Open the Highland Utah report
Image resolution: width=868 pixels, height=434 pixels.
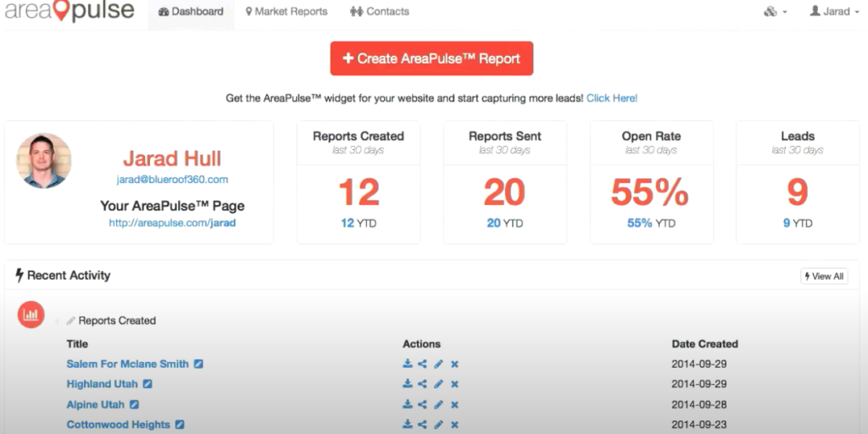[103, 384]
